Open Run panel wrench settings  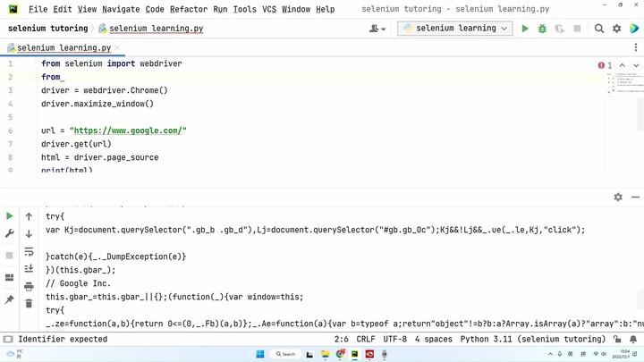[x=10, y=233]
